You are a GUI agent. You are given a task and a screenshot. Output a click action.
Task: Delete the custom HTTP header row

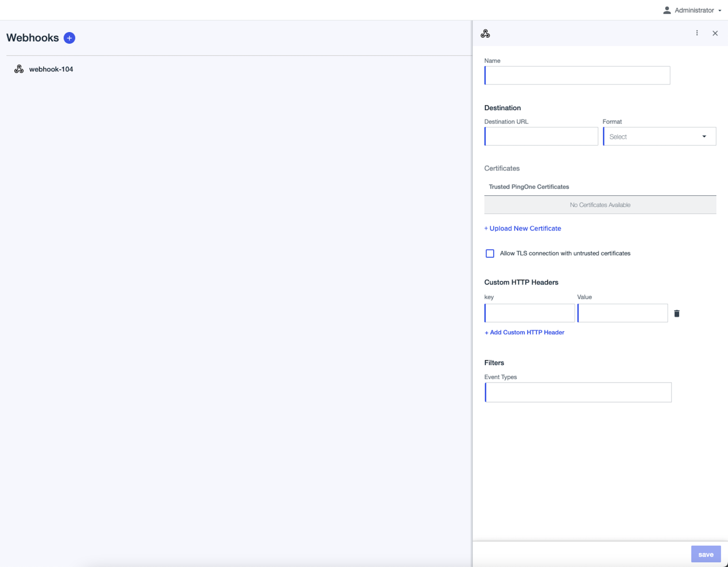pyautogui.click(x=677, y=314)
